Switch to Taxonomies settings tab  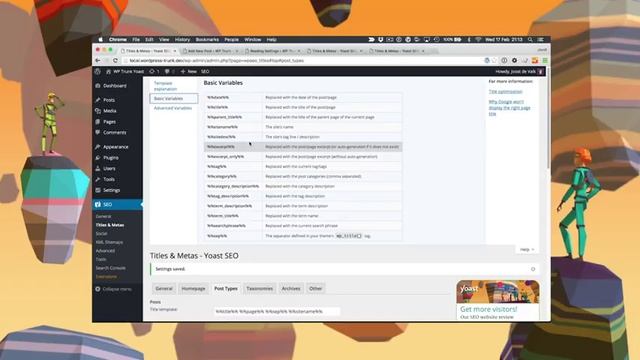tap(260, 289)
